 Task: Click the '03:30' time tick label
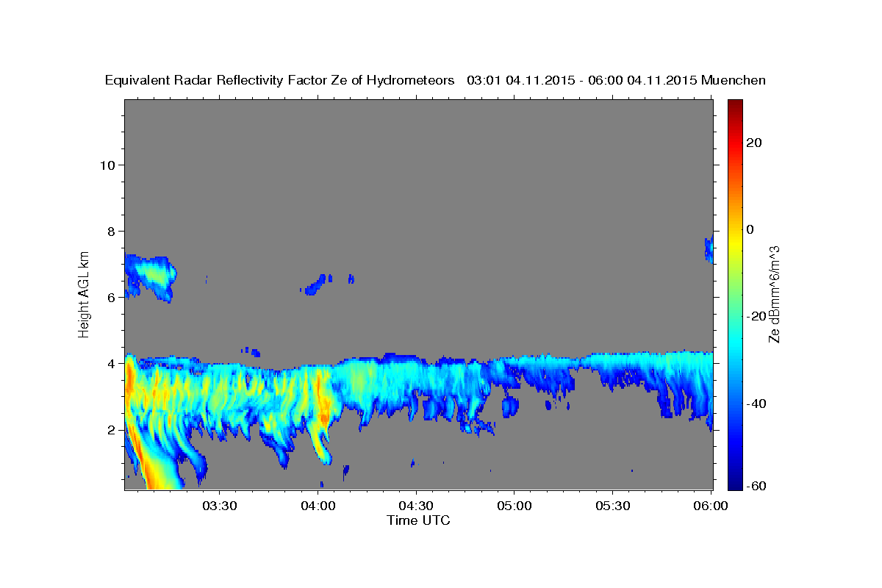point(219,506)
